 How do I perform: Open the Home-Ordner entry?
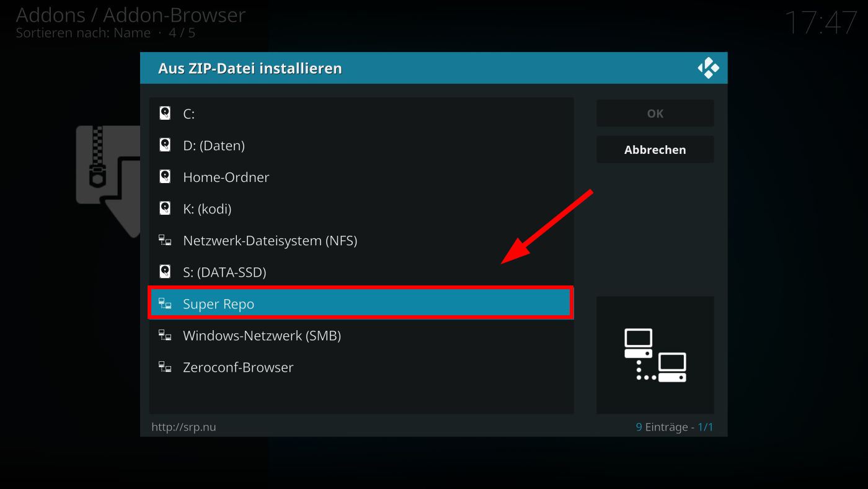click(x=361, y=177)
